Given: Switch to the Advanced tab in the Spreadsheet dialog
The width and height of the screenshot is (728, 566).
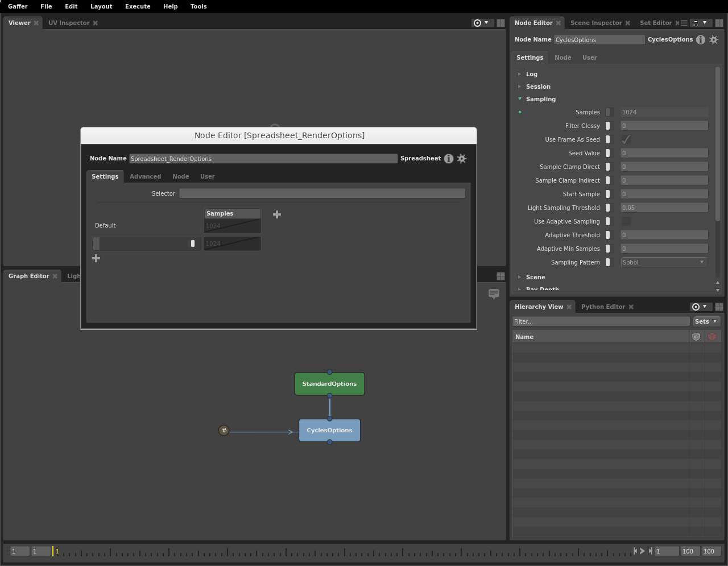Looking at the screenshot, I should (145, 176).
